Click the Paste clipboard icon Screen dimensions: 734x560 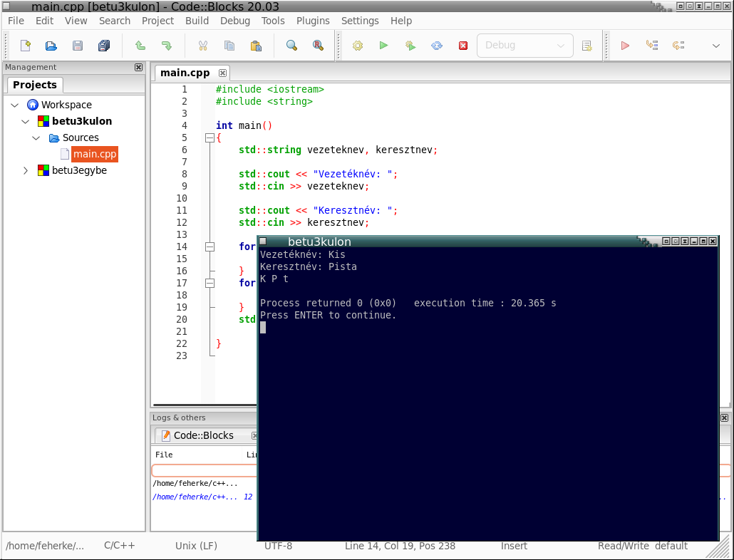pos(256,46)
